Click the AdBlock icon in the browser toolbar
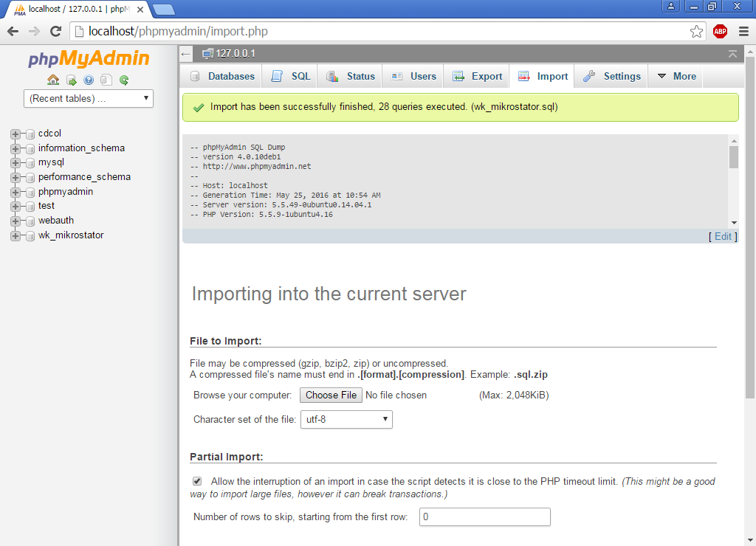Image resolution: width=756 pixels, height=546 pixels. 720,32
